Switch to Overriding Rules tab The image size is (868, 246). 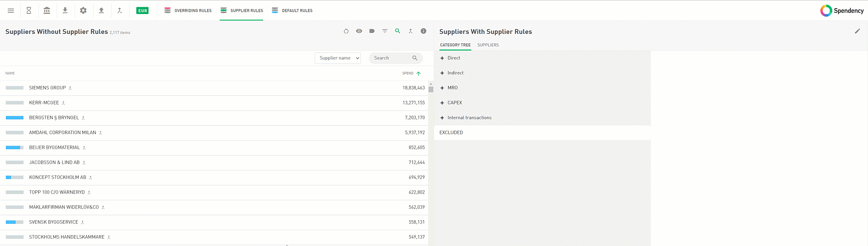click(188, 10)
